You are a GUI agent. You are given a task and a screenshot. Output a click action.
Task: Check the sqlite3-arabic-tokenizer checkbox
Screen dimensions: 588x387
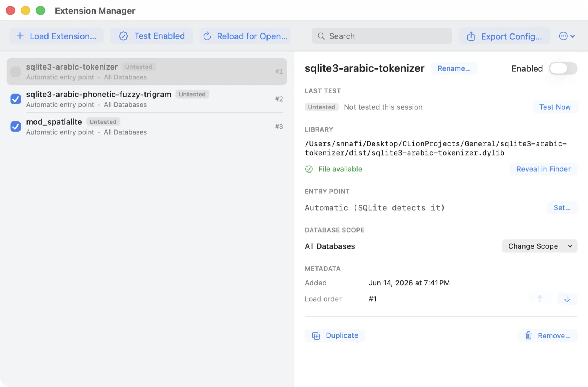16,71
